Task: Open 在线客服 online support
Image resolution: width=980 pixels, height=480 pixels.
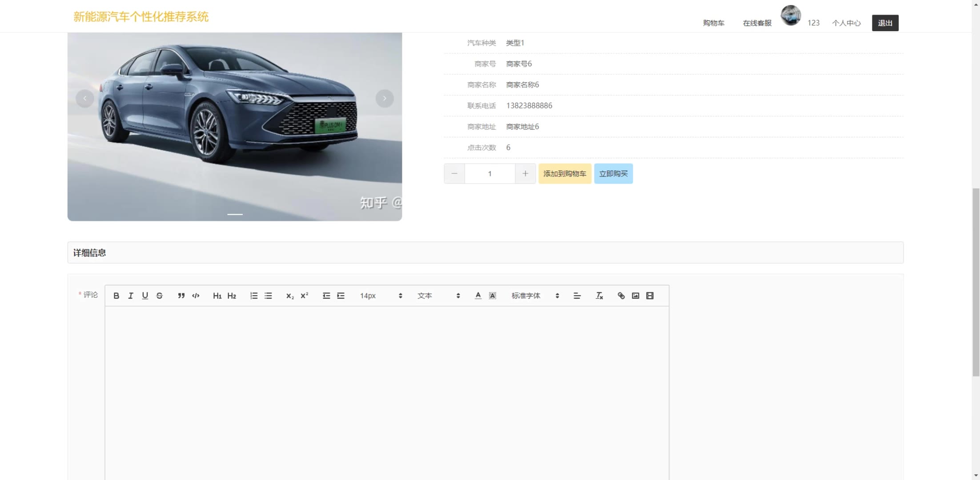Action: point(757,23)
